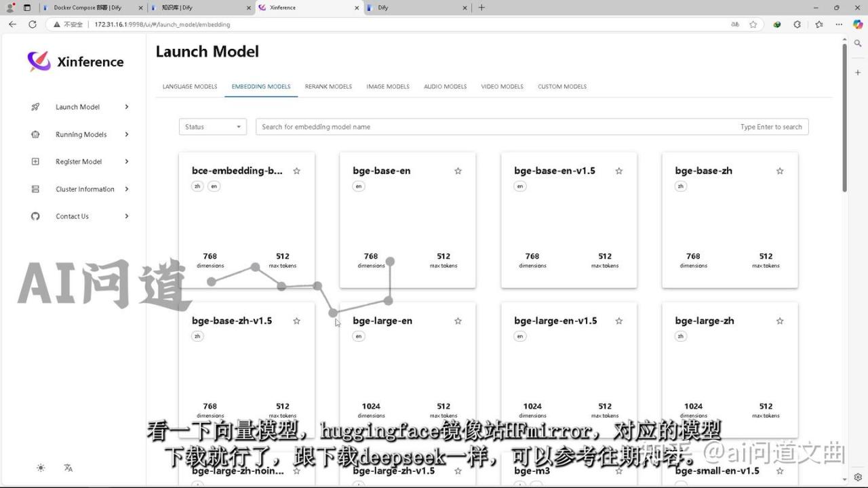Expand Cluster Information chevron in sidebar
This screenshot has height=488, width=868.
click(127, 189)
